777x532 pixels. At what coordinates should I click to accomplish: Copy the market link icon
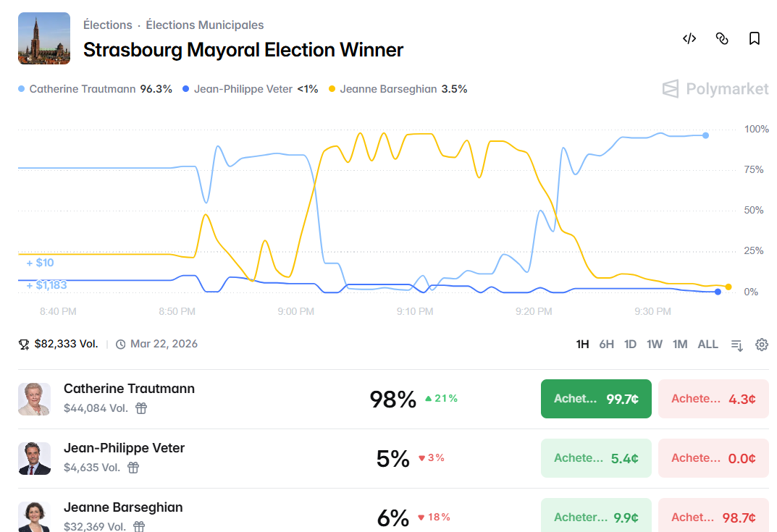[x=722, y=39]
